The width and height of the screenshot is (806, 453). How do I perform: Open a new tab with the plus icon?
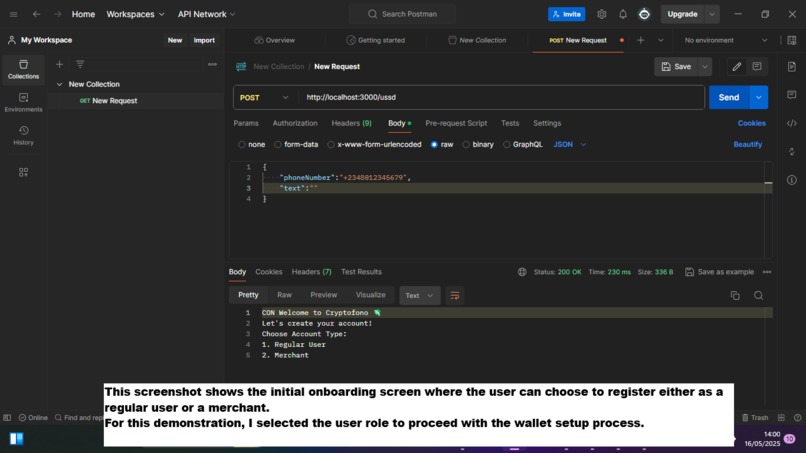(x=640, y=40)
